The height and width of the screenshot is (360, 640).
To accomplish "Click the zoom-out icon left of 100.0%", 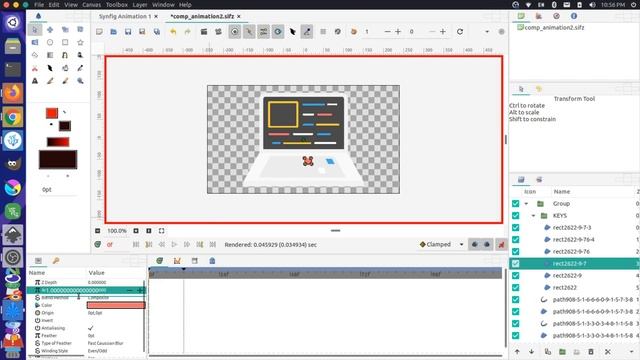I will coord(98,231).
